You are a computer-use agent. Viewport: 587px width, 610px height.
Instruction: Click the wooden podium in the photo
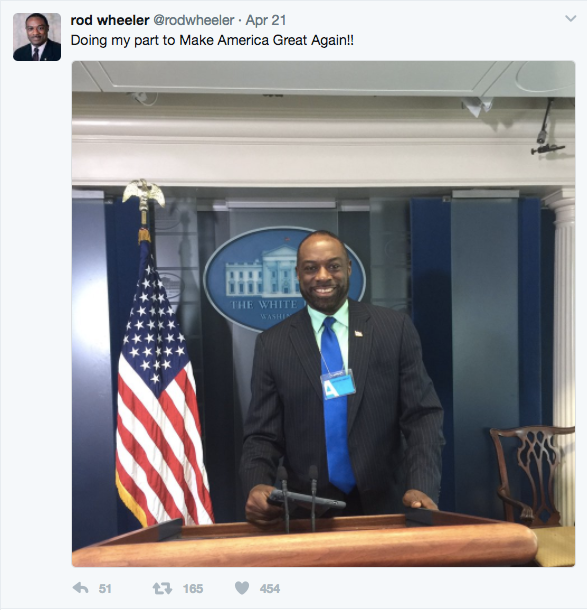click(x=305, y=539)
